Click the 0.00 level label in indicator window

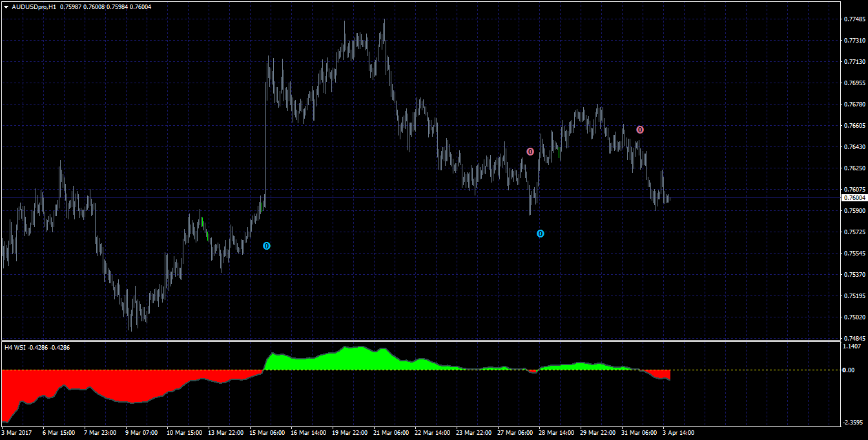[x=849, y=370]
